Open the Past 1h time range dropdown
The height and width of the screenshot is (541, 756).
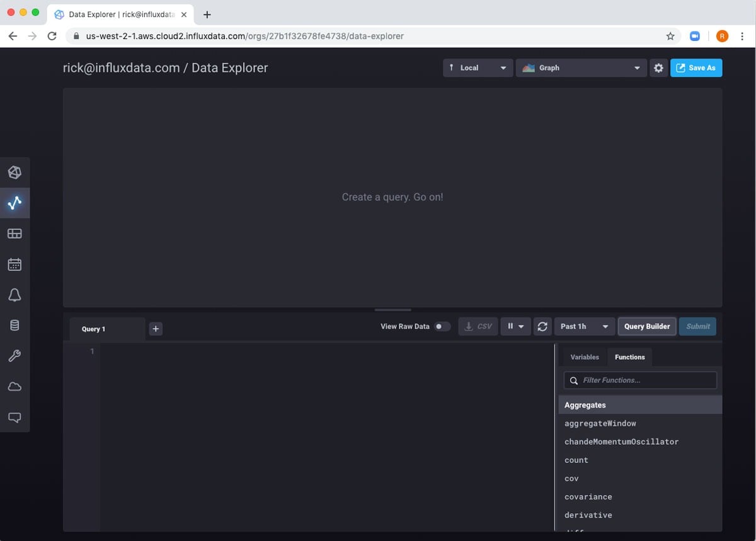[584, 326]
